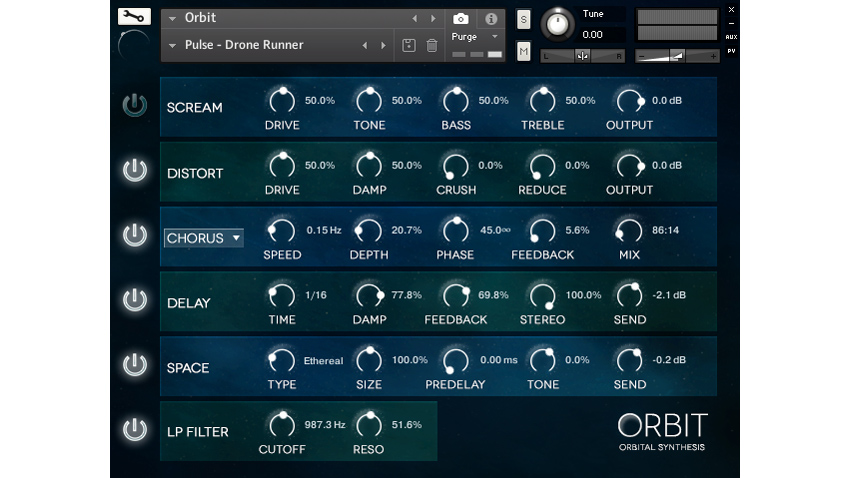Screen dimensions: 850x478
Task: Click the SCREAM DRIVE knob
Action: point(282,101)
